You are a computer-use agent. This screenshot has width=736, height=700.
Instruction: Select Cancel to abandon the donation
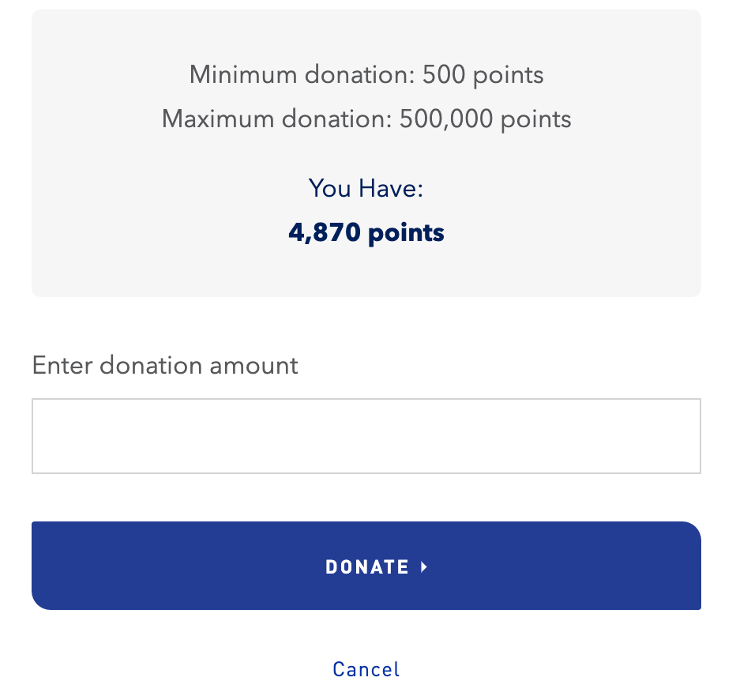point(366,669)
